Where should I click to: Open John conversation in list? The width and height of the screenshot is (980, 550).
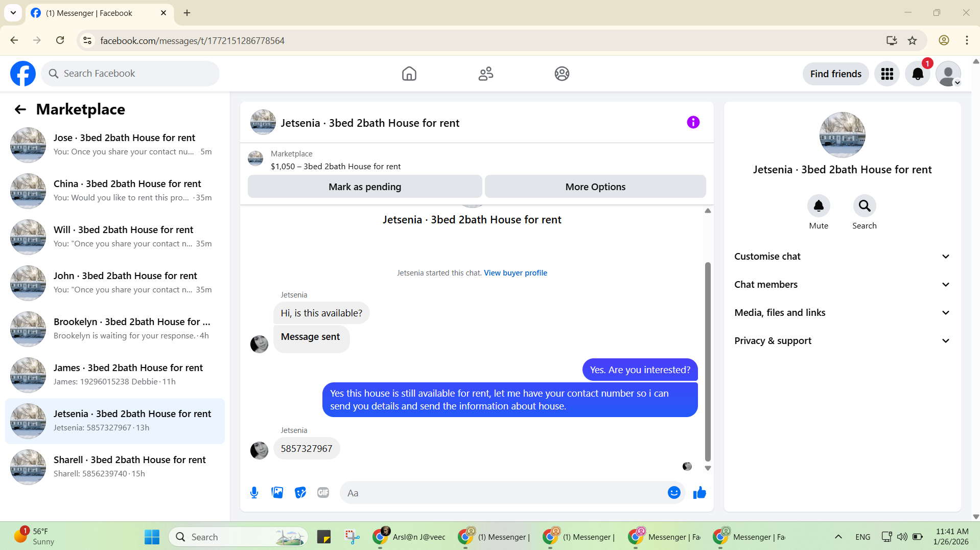click(115, 283)
